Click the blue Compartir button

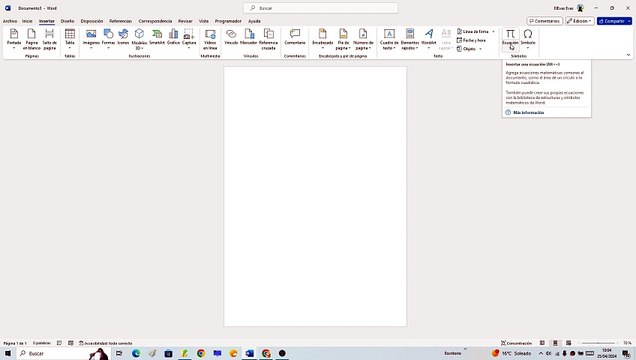(614, 21)
